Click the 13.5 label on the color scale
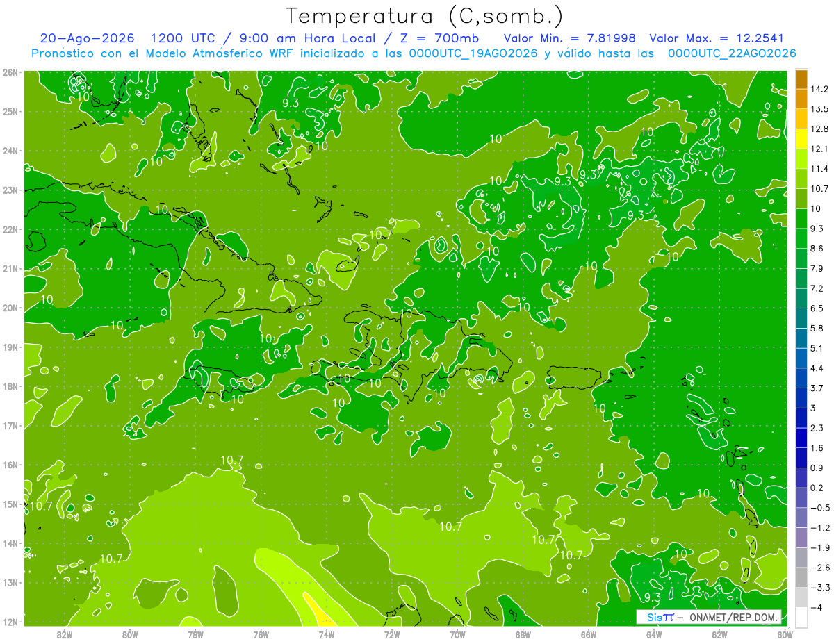The height and width of the screenshot is (644, 834). (x=821, y=109)
